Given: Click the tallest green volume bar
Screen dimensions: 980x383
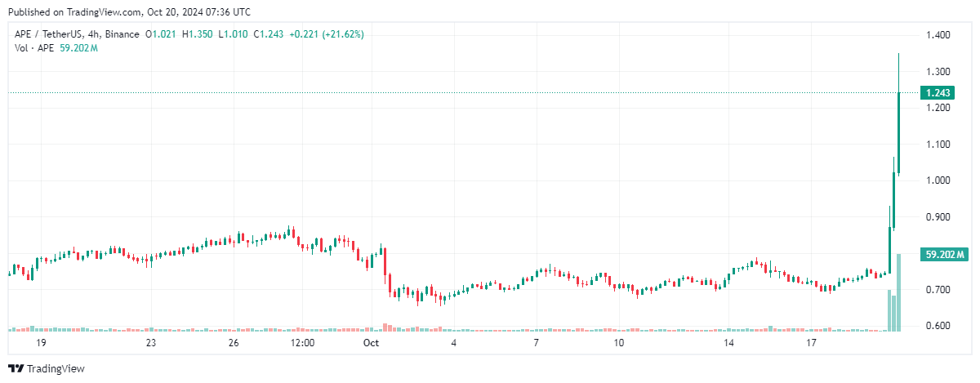Looking at the screenshot, I should [x=898, y=292].
